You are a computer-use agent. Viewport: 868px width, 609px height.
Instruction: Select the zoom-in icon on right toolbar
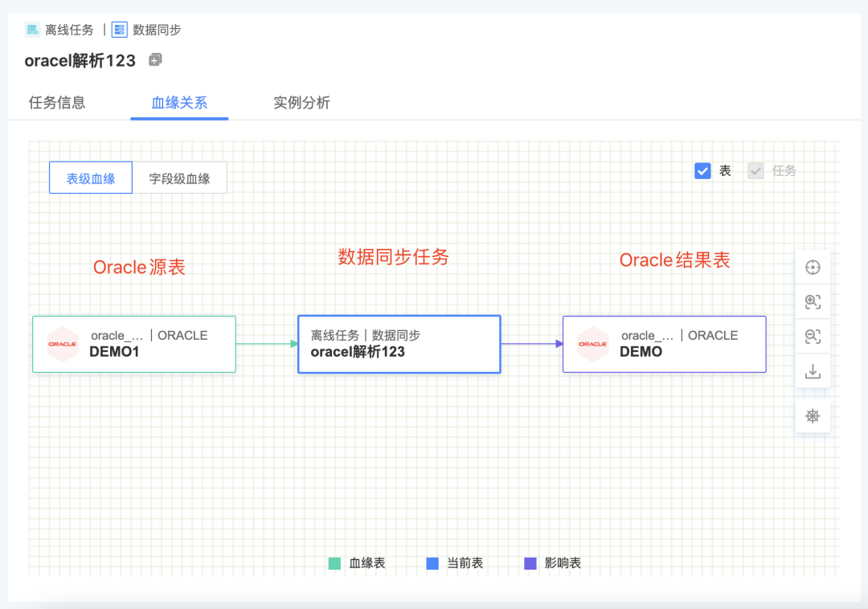pos(813,301)
